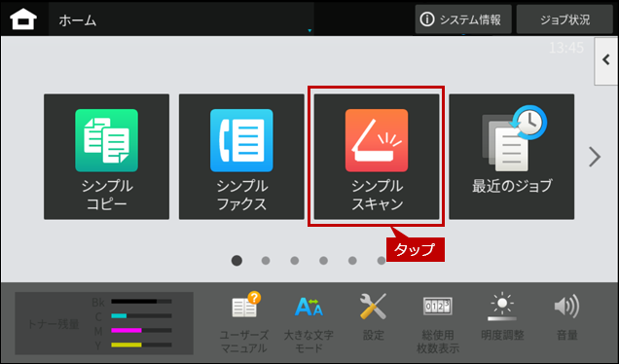Click the home house icon
The height and width of the screenshot is (364, 619).
pyautogui.click(x=23, y=19)
